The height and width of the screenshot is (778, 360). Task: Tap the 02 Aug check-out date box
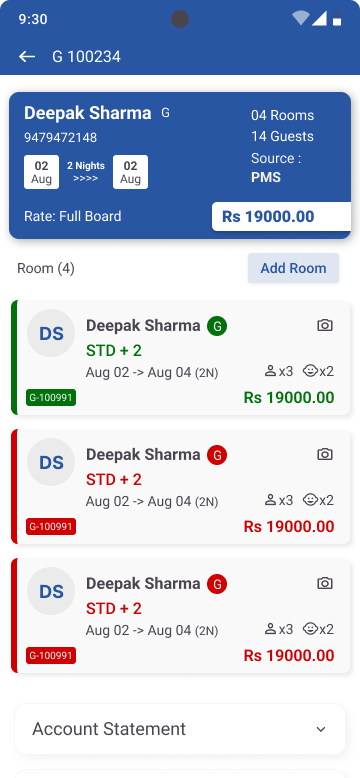[x=130, y=172]
